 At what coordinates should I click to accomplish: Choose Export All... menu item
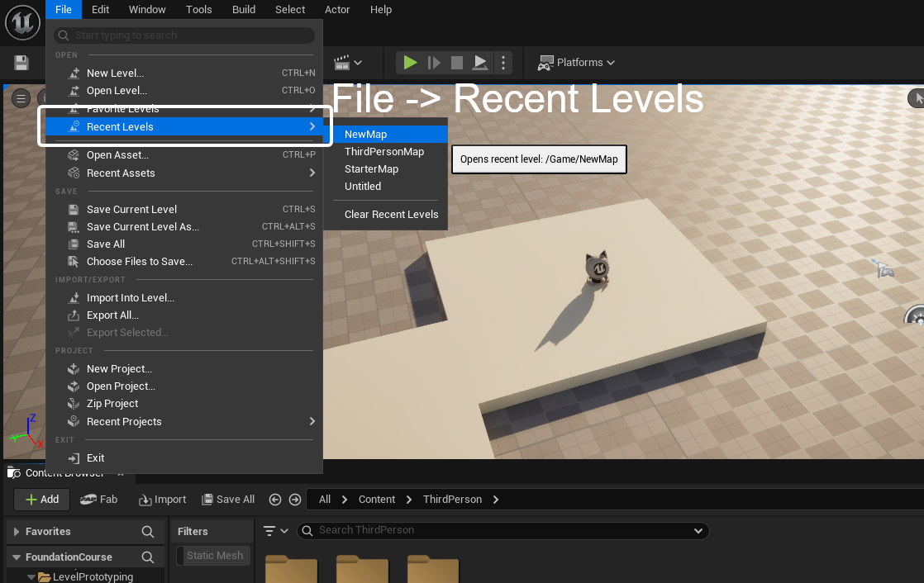point(183,315)
